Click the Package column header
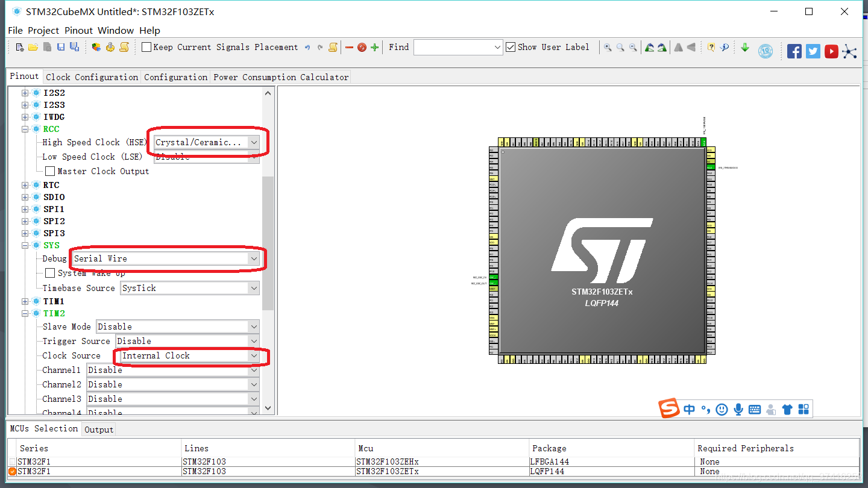Viewport: 868px width, 488px height. tap(611, 448)
